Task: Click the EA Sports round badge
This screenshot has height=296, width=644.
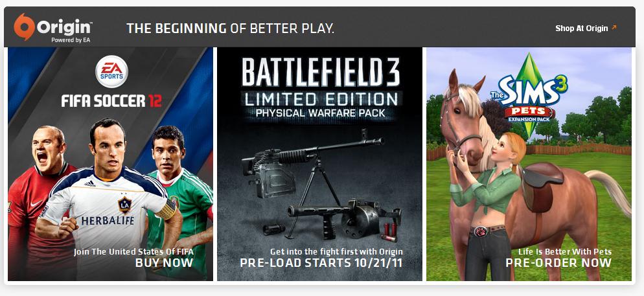Action: [111, 71]
